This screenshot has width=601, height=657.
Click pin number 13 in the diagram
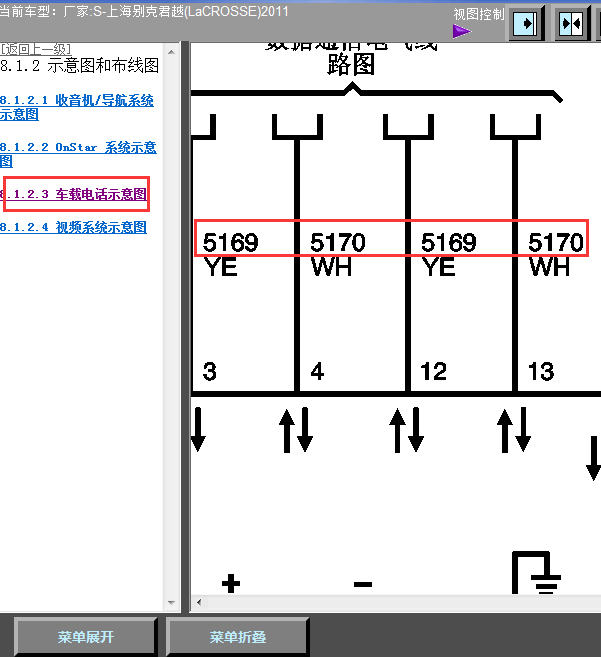tap(541, 371)
